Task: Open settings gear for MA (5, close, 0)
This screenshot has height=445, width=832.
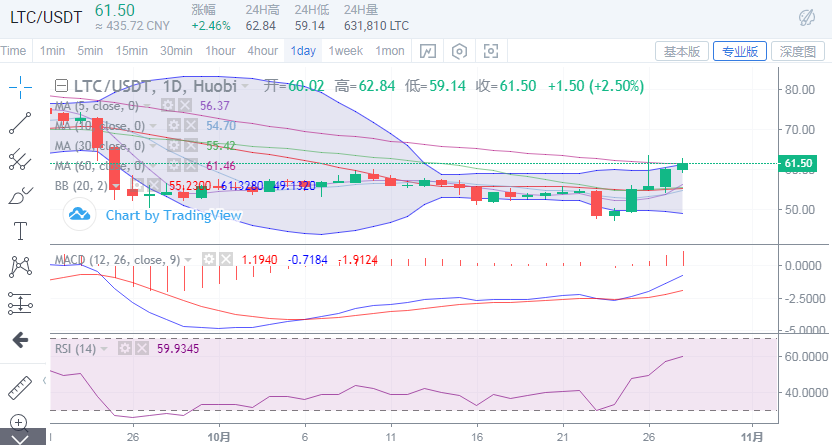Action: click(168, 106)
